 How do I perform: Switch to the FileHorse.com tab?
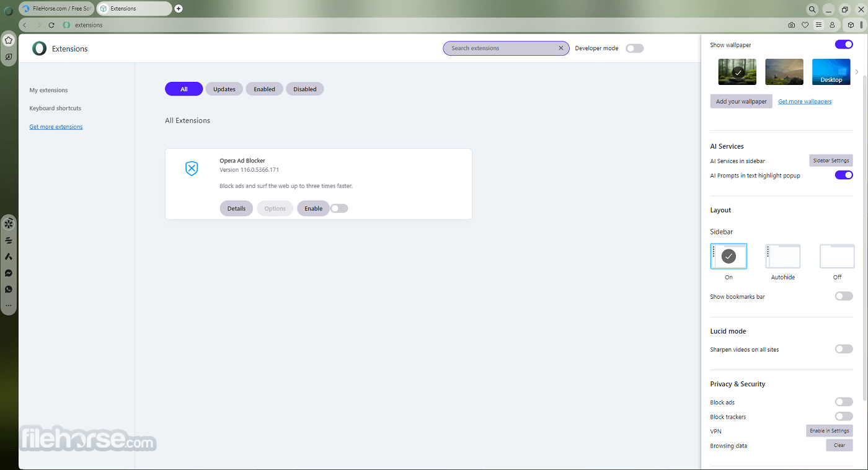point(56,9)
